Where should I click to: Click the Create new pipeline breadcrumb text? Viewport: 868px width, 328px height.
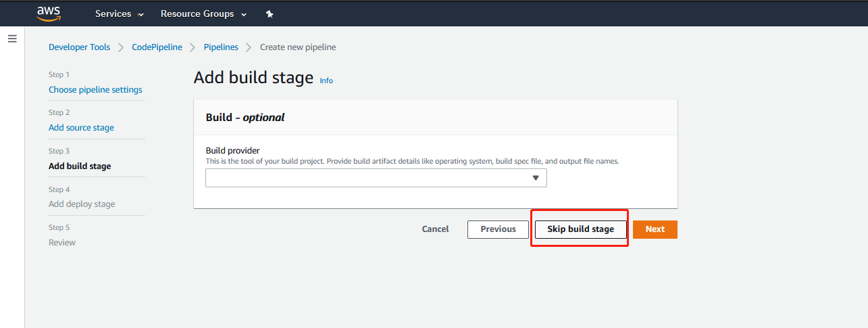coord(298,47)
